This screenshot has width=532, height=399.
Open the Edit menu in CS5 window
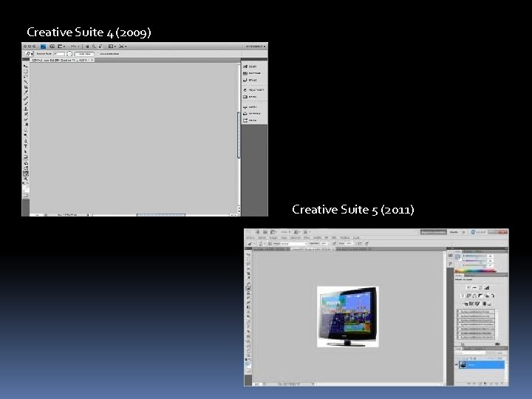262,237
